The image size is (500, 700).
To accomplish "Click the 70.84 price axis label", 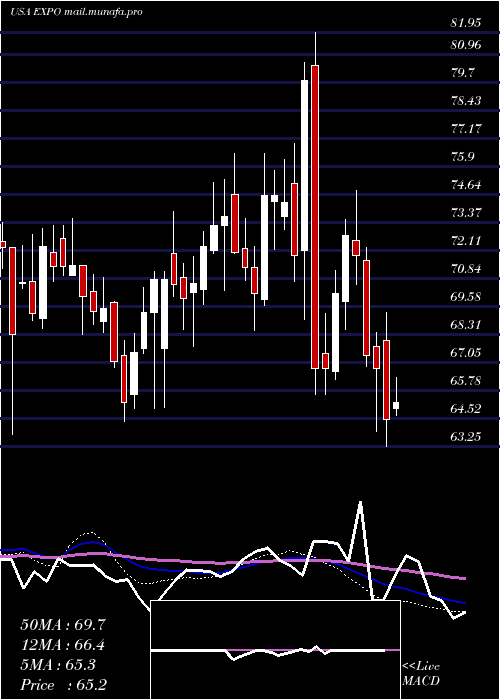I will pyautogui.click(x=466, y=269).
